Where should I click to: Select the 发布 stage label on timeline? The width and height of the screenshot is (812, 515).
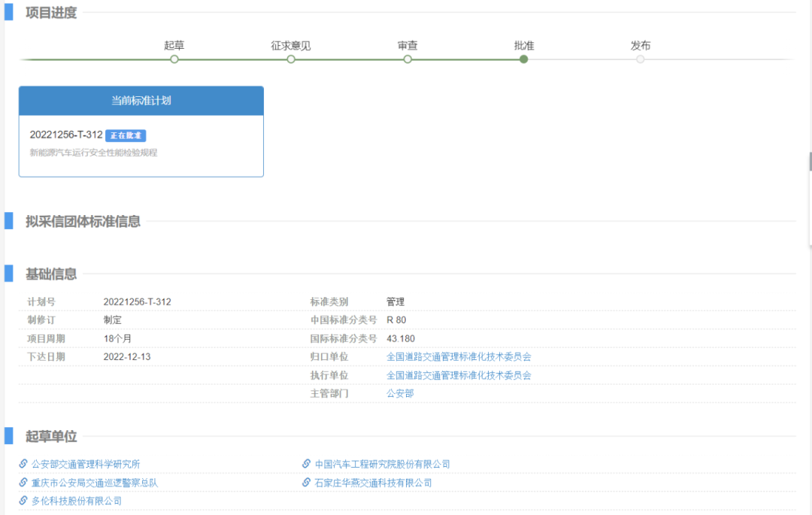[x=640, y=45]
